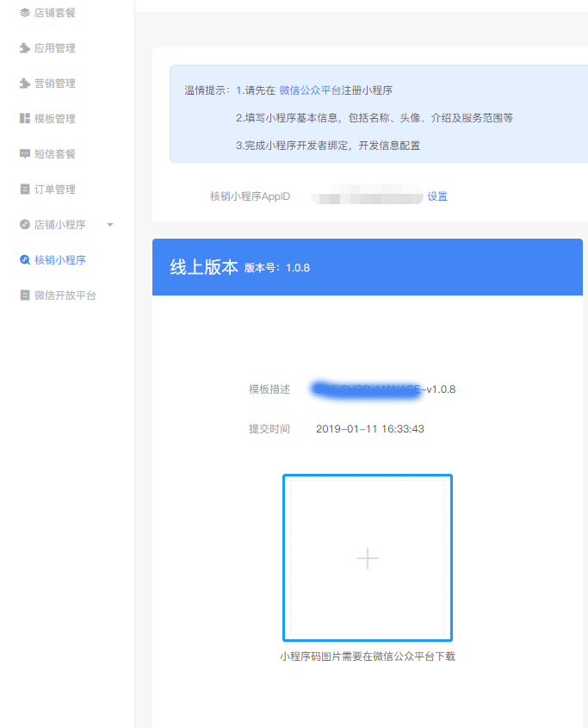588x728 pixels.
Task: Click the 线上版本 heading
Action: pyautogui.click(x=204, y=267)
